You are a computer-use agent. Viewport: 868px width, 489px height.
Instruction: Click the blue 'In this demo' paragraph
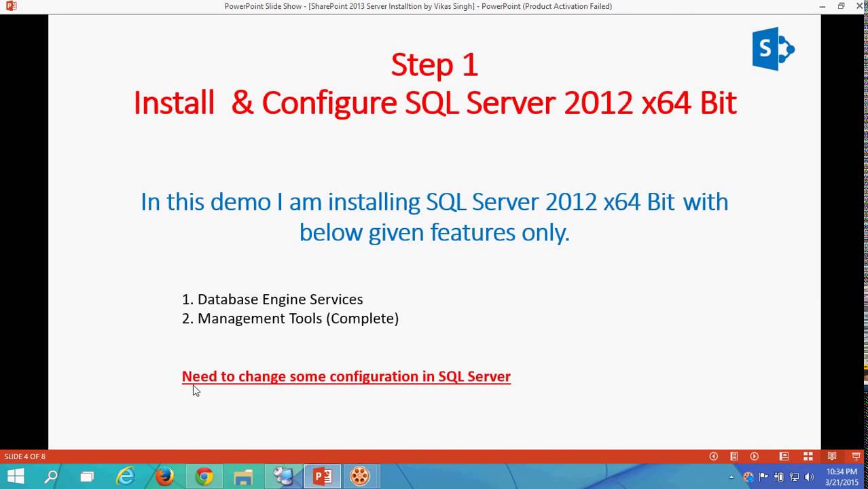(x=435, y=217)
